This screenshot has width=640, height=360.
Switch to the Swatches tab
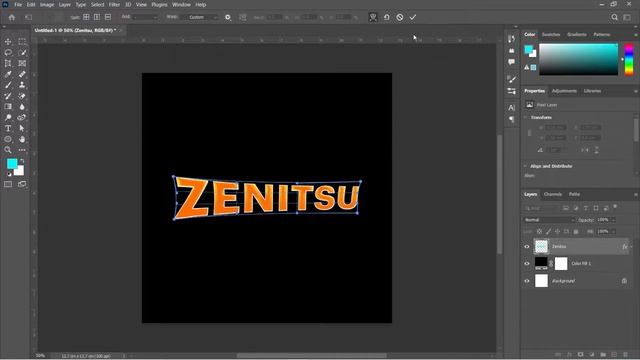click(551, 35)
